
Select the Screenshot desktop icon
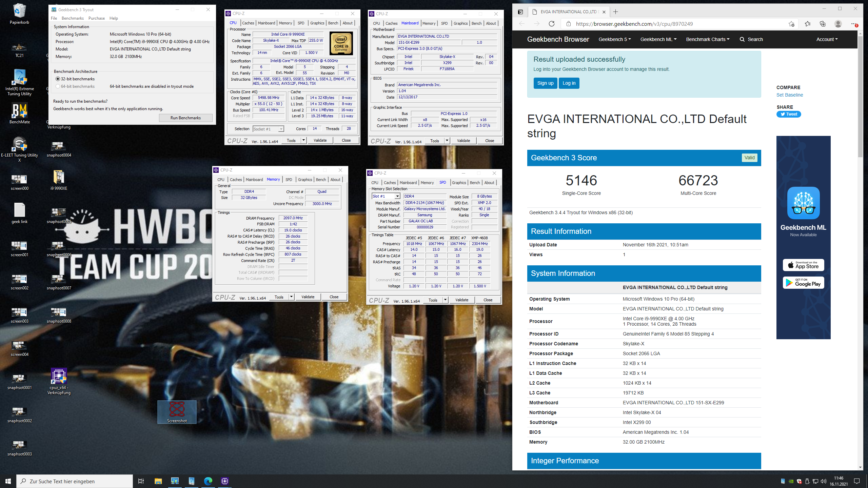[x=177, y=412]
